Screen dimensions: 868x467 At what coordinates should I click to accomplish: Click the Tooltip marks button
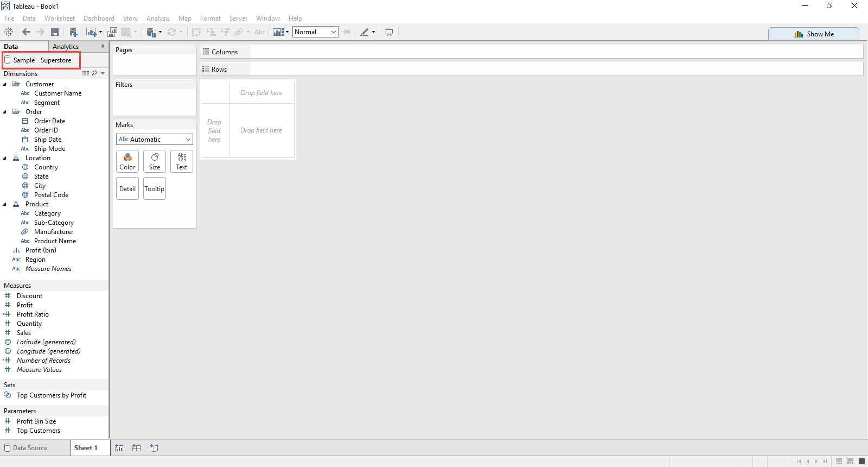(x=155, y=188)
